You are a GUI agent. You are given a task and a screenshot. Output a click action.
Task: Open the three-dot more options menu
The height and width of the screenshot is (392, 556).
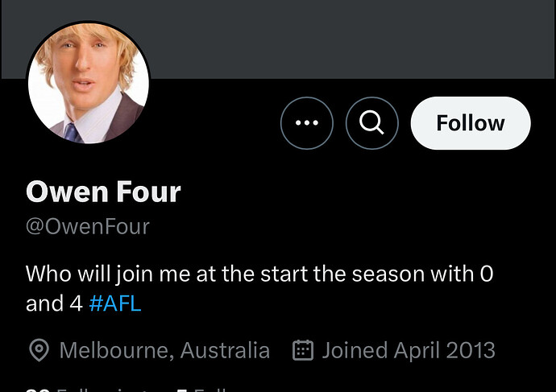click(307, 123)
